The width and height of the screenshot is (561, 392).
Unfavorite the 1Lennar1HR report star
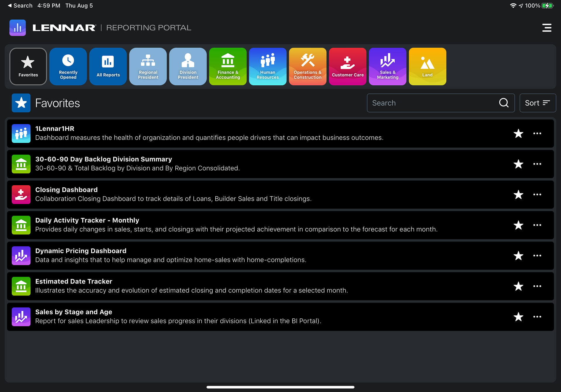518,134
